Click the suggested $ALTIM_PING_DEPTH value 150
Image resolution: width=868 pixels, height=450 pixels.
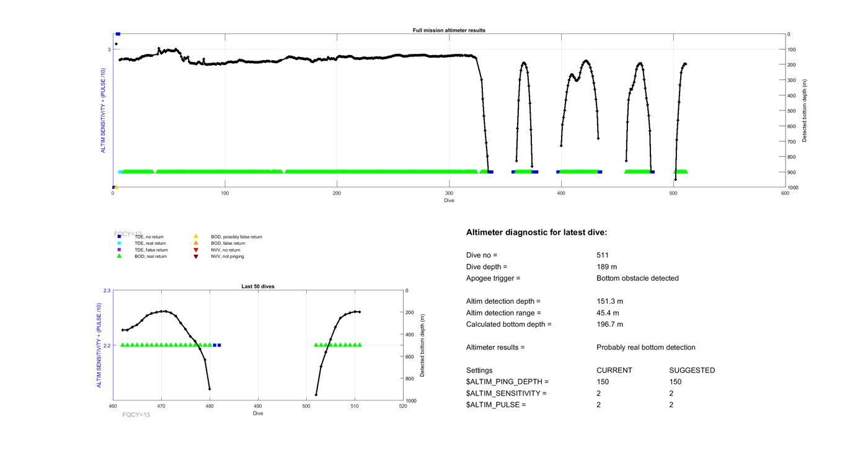676,382
